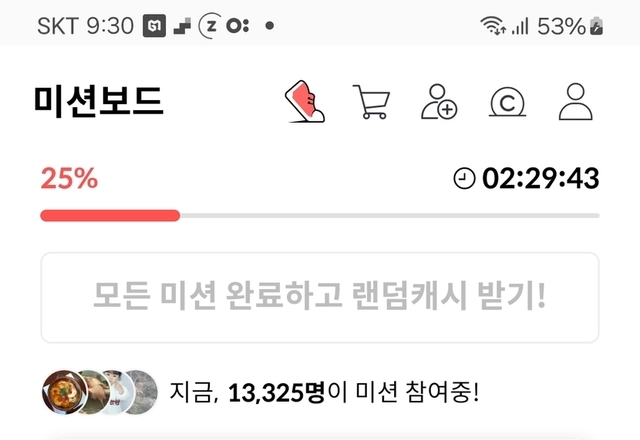Image resolution: width=640 pixels, height=440 pixels.
Task: Tap the stairs-shaped notification icon
Action: point(182,26)
